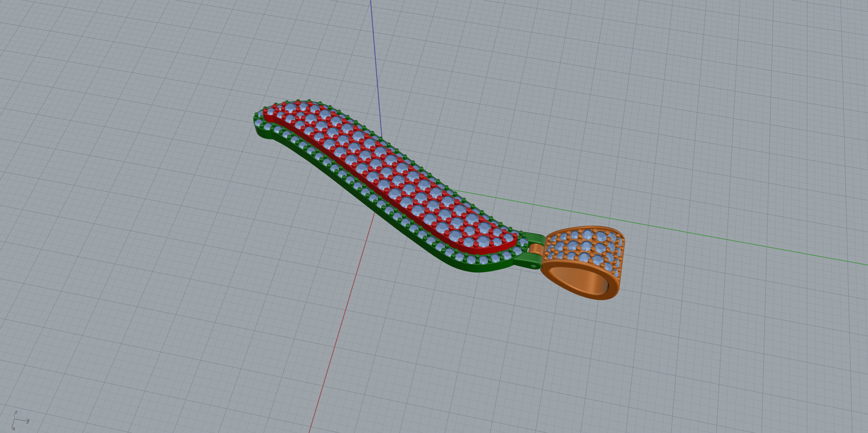Image resolution: width=868 pixels, height=433 pixels.
Task: Select the orange bail loop
Action: (x=583, y=263)
